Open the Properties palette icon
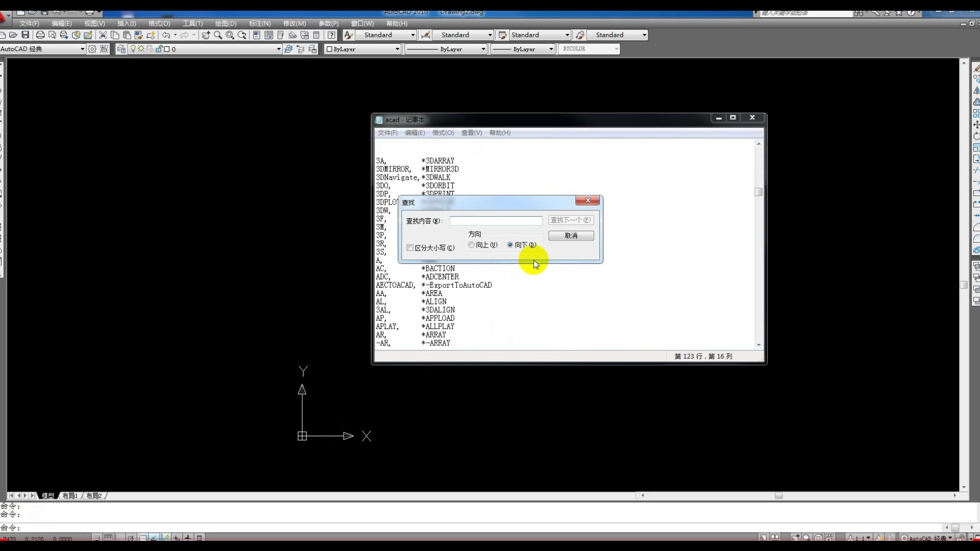The image size is (980, 551). coord(257,35)
